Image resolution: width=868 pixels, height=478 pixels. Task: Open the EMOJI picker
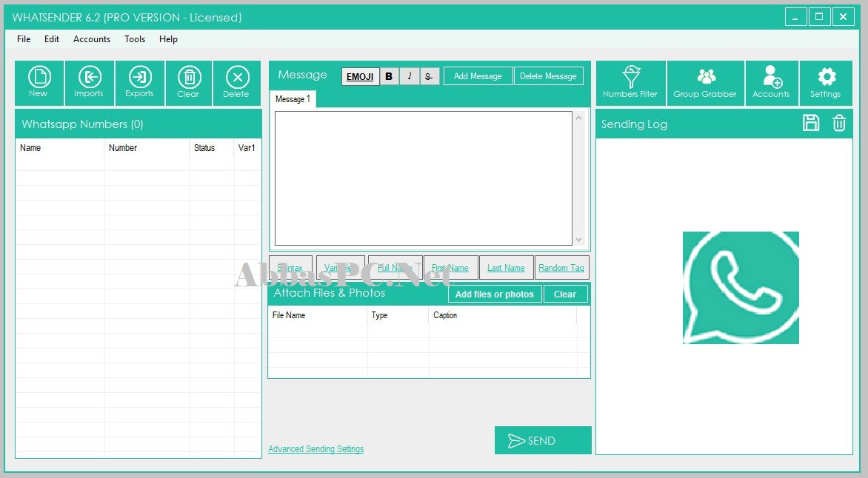coord(360,76)
